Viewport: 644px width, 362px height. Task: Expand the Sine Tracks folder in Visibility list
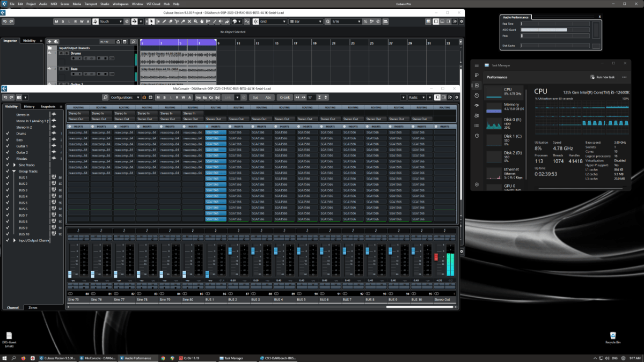point(14,165)
